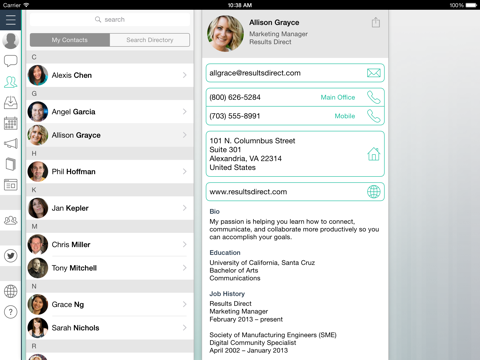Select Alexis Chen contact name
480x360 pixels.
pyautogui.click(x=72, y=75)
